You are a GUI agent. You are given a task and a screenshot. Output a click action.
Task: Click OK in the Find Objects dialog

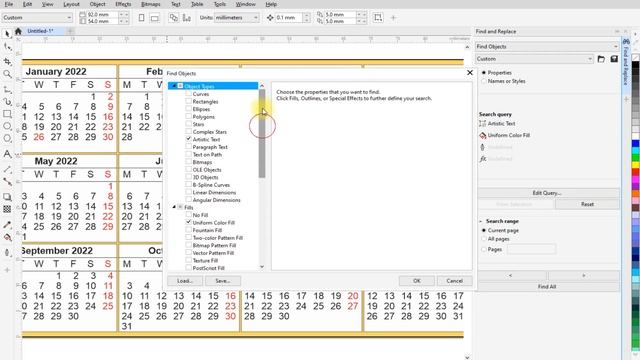(416, 281)
